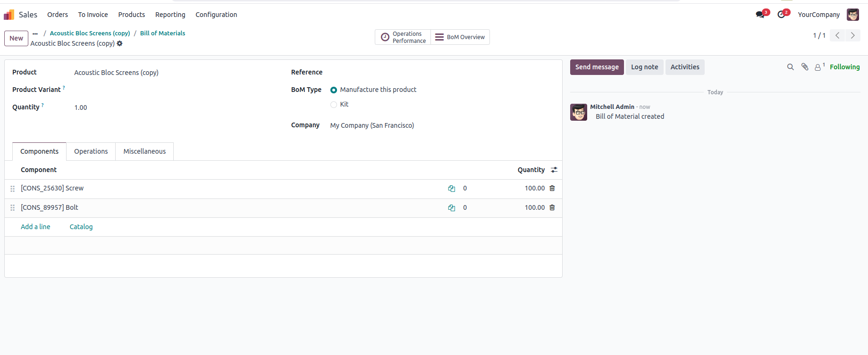Select Manufacture this product option
This screenshot has width=868, height=355.
click(x=334, y=90)
